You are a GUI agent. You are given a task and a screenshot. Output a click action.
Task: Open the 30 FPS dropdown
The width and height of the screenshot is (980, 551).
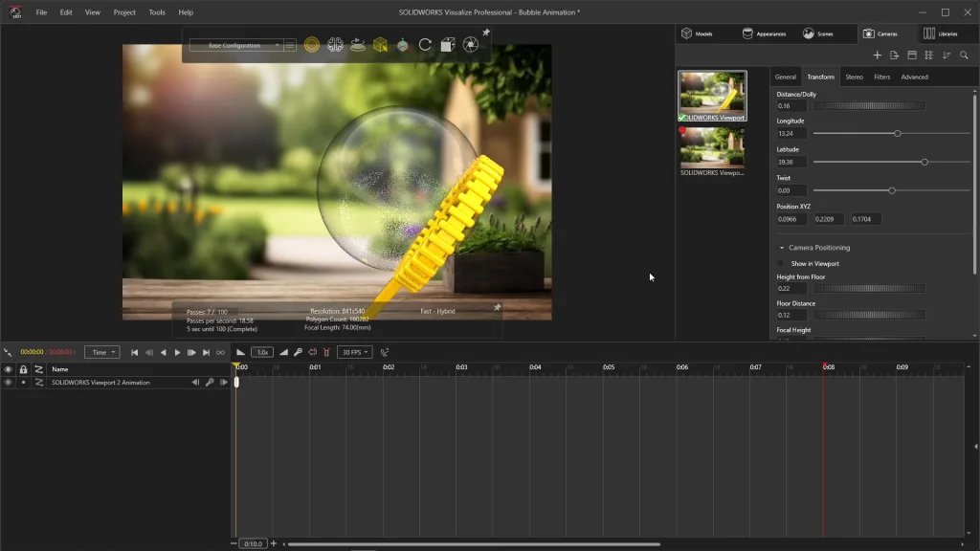click(x=354, y=352)
